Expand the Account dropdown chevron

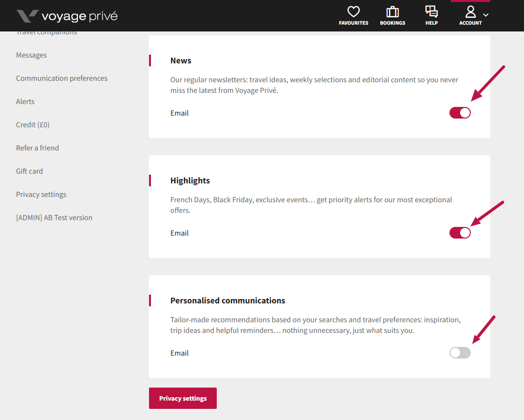(486, 15)
